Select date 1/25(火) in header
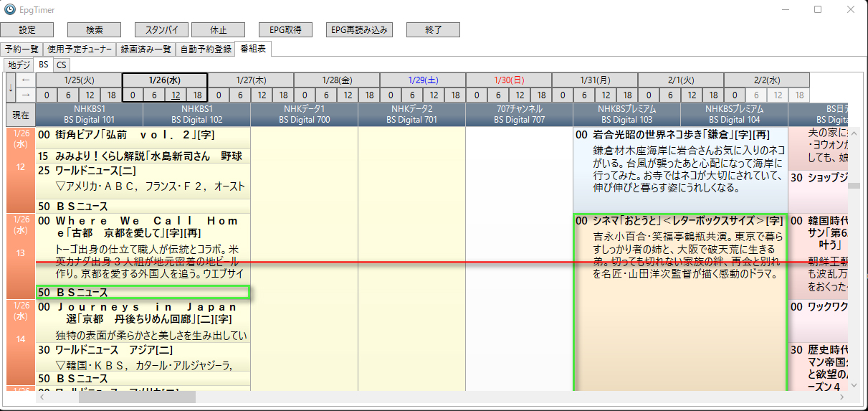868x411 pixels. tap(79, 80)
